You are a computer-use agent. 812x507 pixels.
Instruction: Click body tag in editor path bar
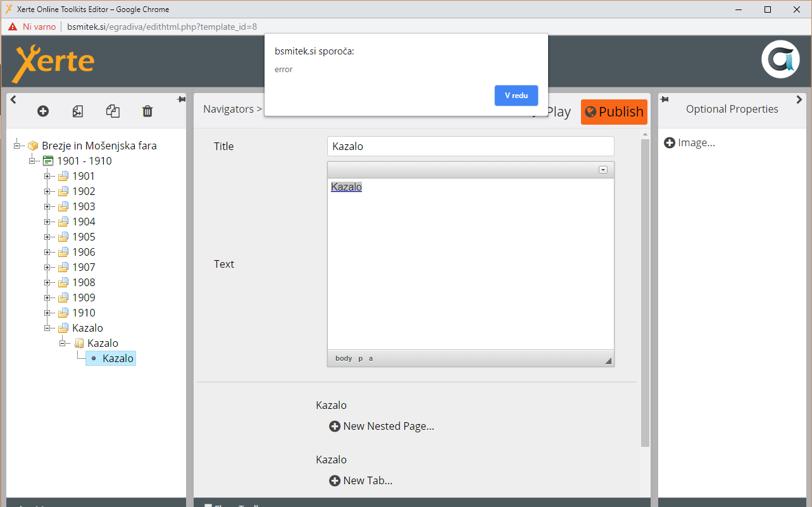[344, 358]
